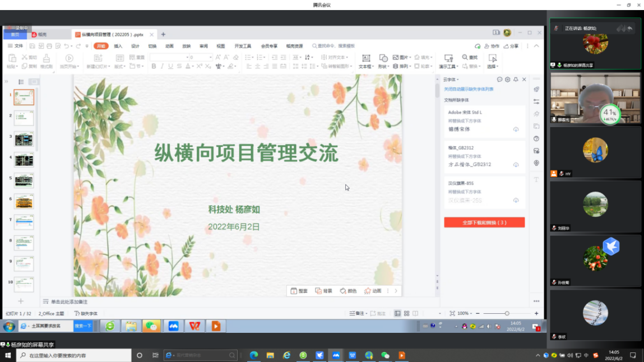Open the Insert (插入) ribbon tab
Screen dimensions: 644x362
click(x=118, y=46)
